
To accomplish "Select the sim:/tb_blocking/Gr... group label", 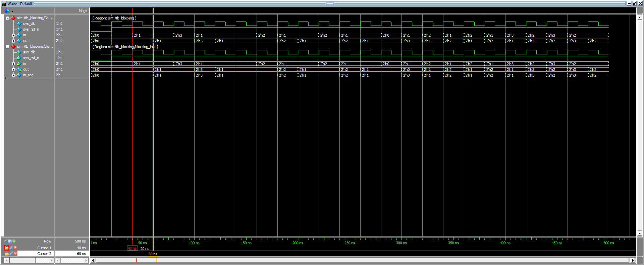I will tap(35, 18).
